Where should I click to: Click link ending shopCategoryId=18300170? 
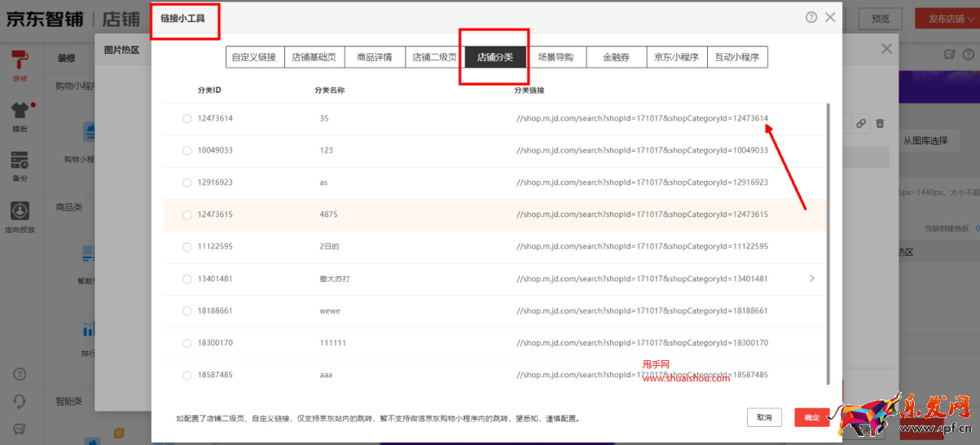(642, 343)
